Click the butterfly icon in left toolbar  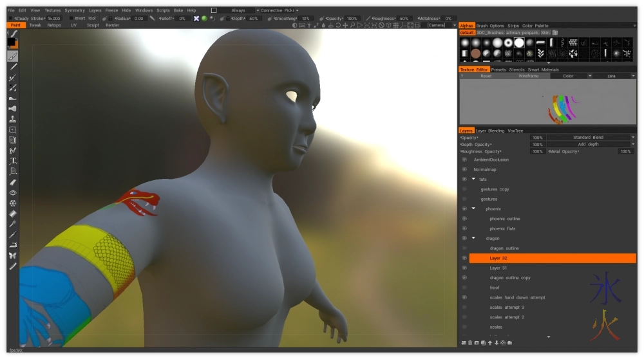(13, 255)
